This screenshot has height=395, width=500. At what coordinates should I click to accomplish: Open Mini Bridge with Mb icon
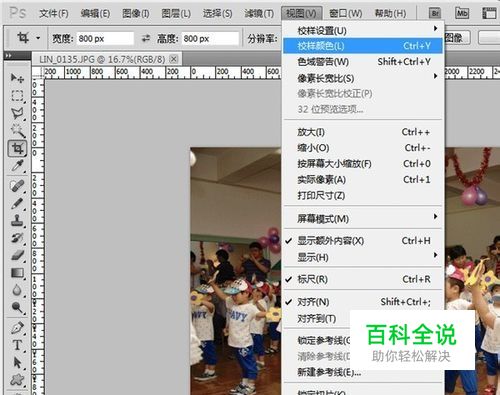pos(462,13)
